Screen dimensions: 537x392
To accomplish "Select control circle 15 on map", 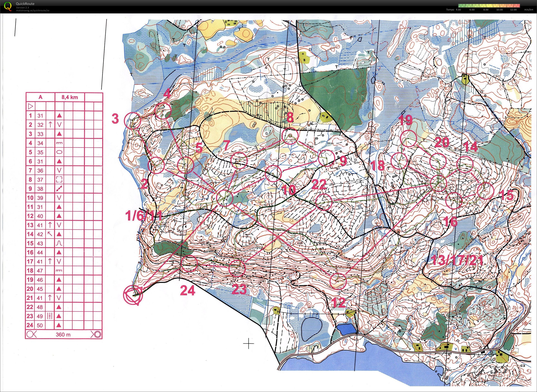I will (486, 191).
